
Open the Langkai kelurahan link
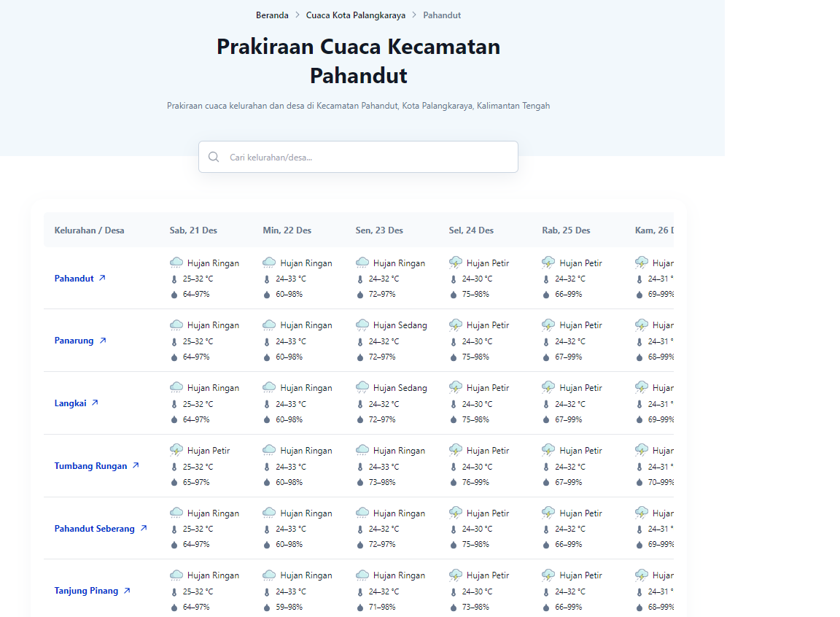point(70,403)
